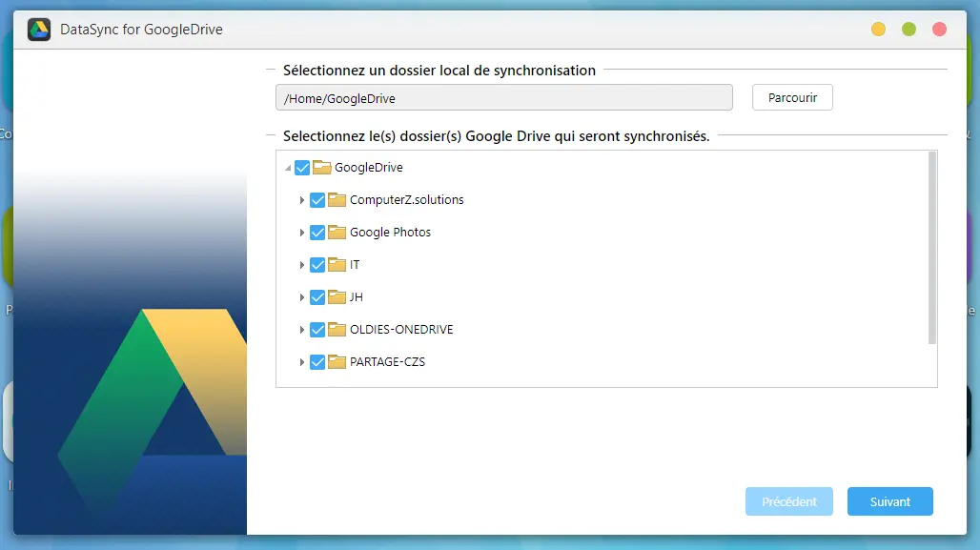
Task: Click the ComputerZ.solutions folder icon
Action: (337, 199)
